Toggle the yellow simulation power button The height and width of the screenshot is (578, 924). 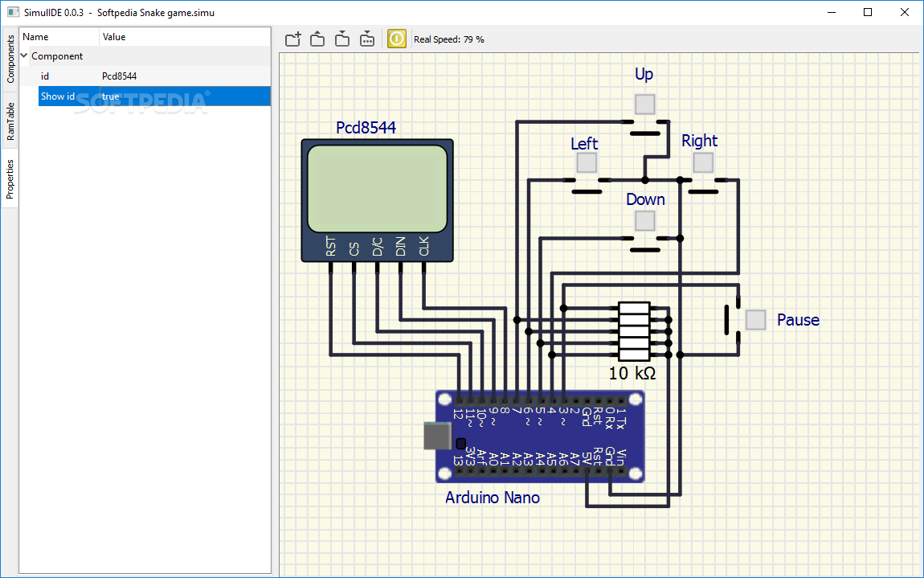click(397, 39)
